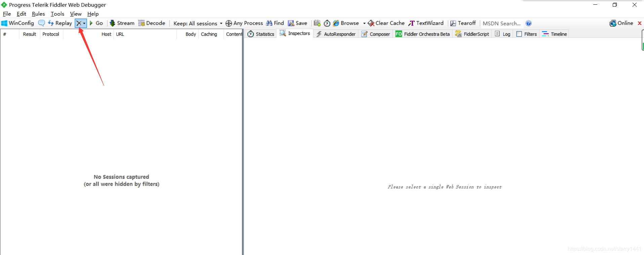Close the toolbar with the red X

[640, 23]
